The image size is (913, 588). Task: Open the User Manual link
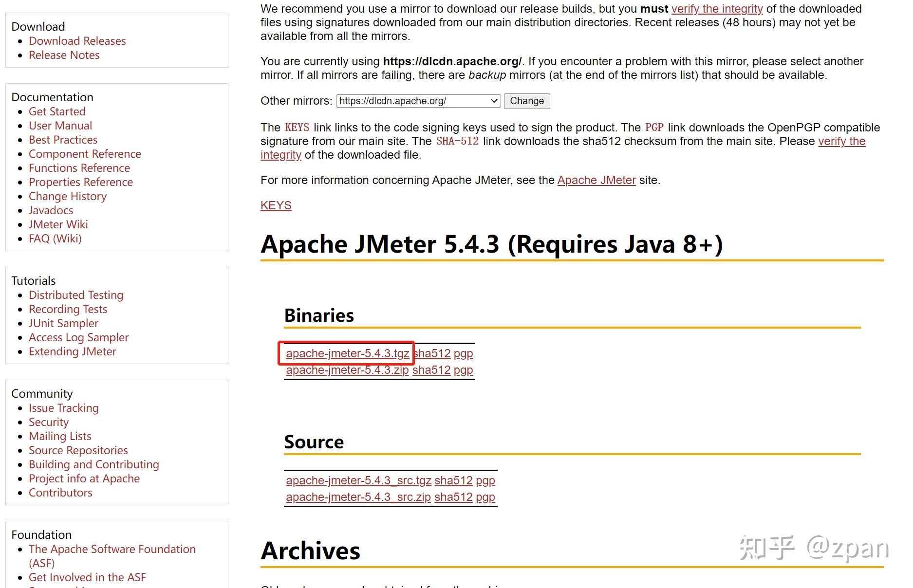click(60, 126)
